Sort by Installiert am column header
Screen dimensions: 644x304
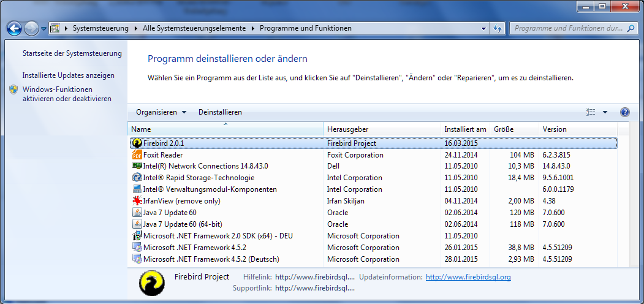[465, 129]
